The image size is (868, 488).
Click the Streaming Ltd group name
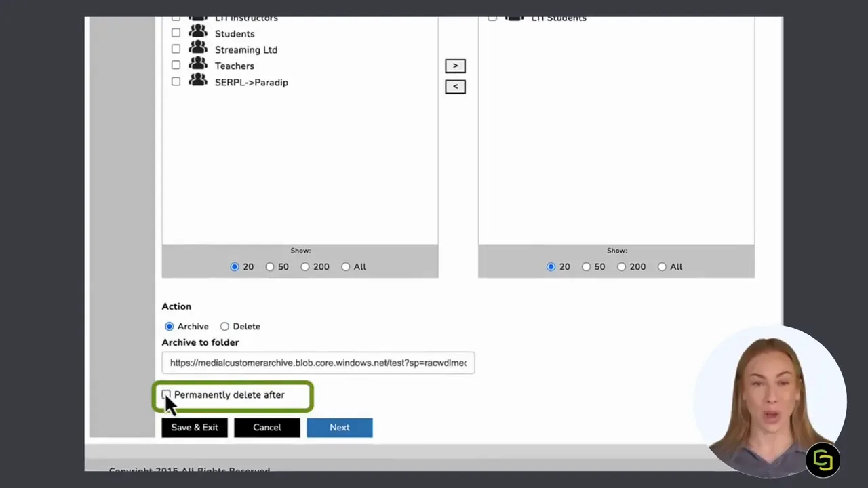click(x=246, y=49)
